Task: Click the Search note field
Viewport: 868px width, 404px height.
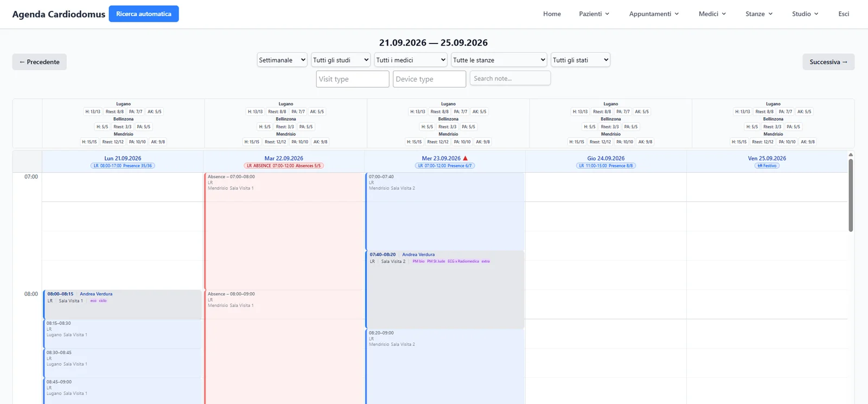Action: 510,78
